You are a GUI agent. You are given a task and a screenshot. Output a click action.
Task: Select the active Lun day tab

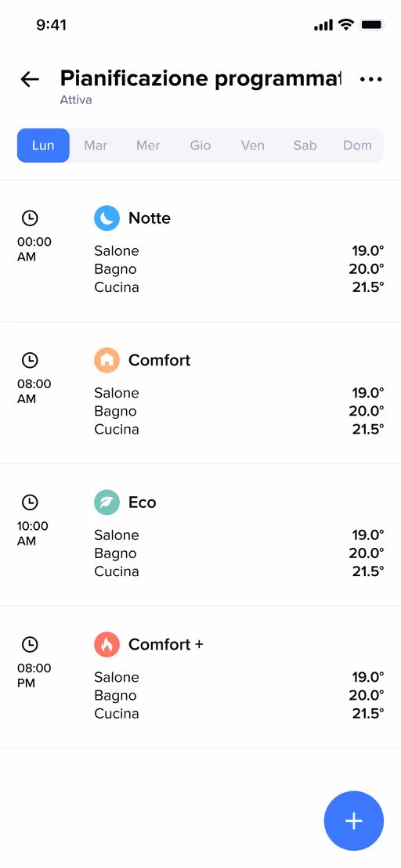coord(43,146)
